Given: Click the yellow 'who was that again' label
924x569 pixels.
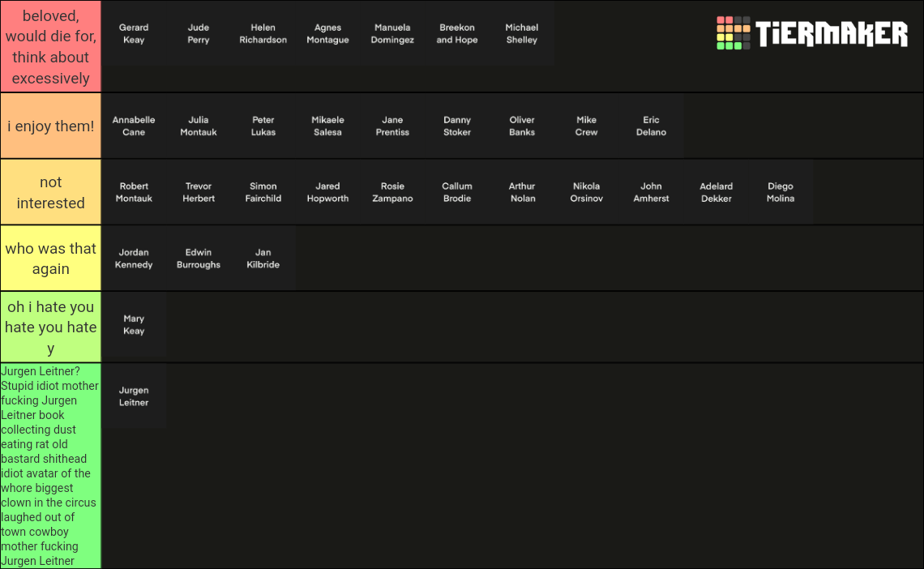Looking at the screenshot, I should click(50, 259).
